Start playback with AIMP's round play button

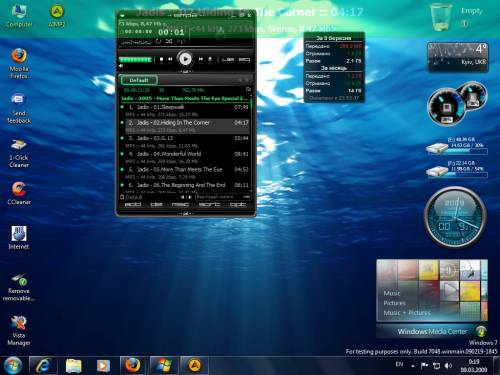click(x=185, y=59)
